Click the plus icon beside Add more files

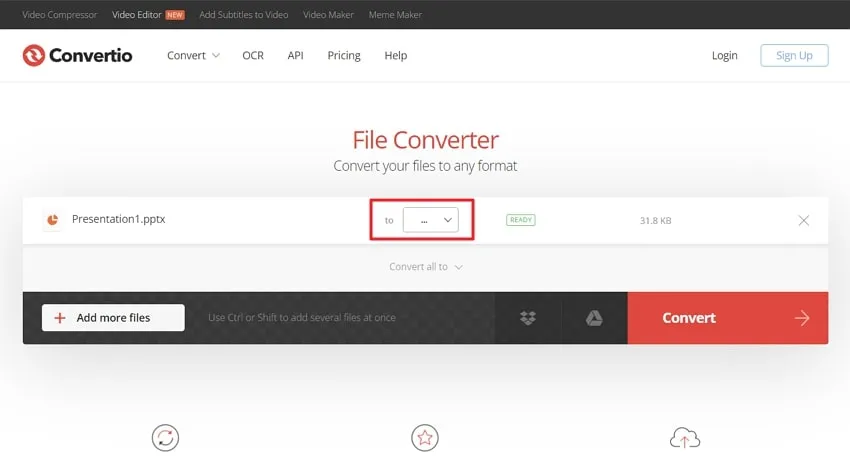(x=60, y=318)
